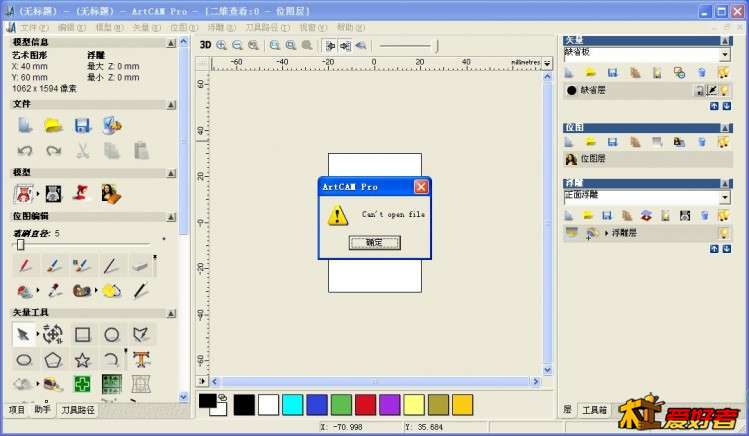Switch to the 刀具路径 tab at bottom left
The height and width of the screenshot is (436, 749).
coord(77,410)
